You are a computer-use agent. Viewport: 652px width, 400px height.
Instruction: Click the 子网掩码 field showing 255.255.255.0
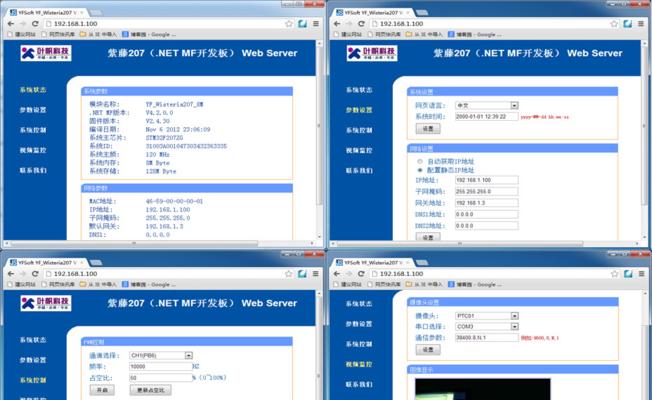[x=487, y=192]
